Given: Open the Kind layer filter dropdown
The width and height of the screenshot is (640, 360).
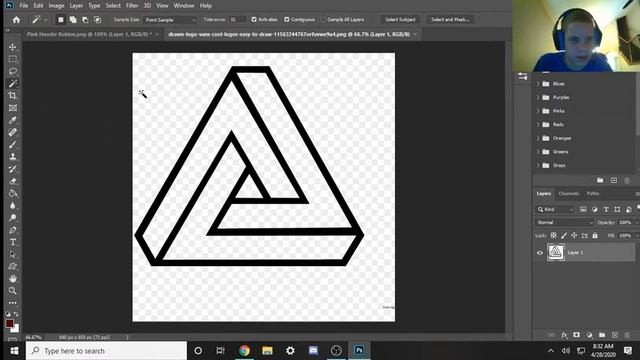Looking at the screenshot, I should point(556,209).
